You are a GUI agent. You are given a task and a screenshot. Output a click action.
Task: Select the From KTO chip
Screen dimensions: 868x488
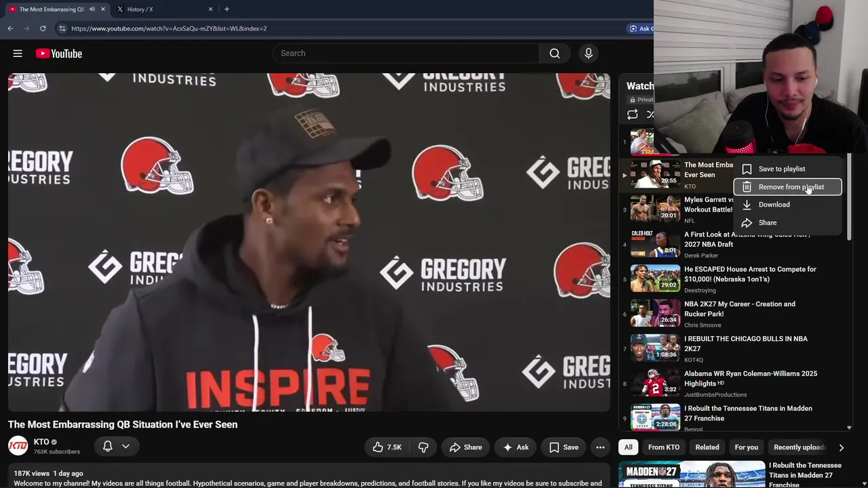pyautogui.click(x=663, y=447)
